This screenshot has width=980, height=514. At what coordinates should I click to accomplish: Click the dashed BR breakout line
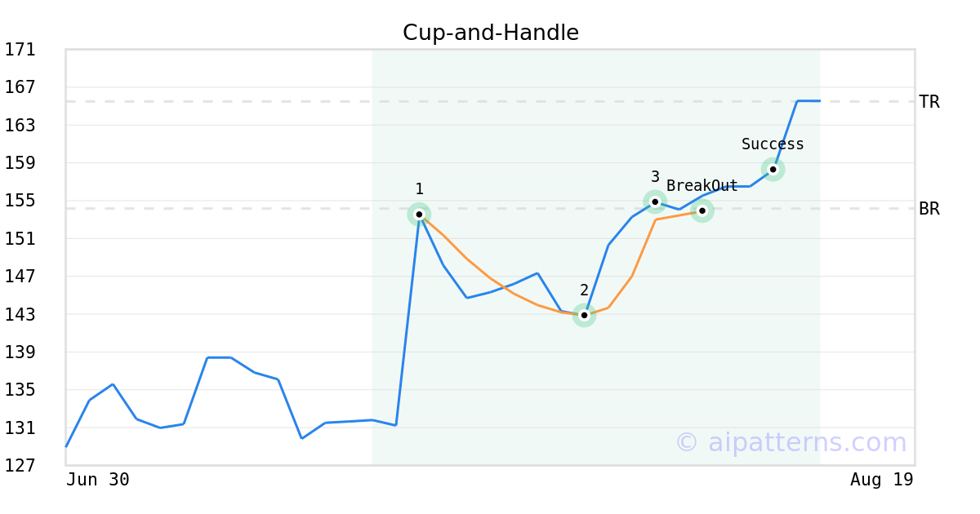pos(490,208)
